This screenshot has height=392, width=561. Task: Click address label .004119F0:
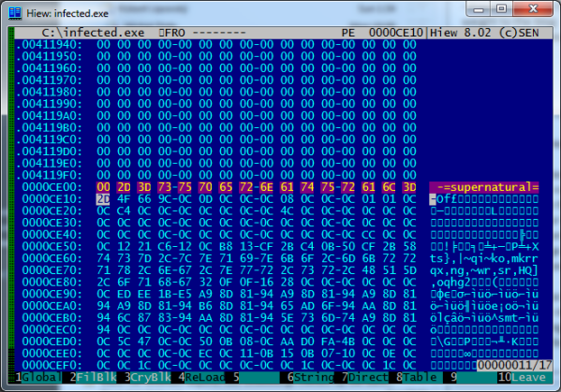pyautogui.click(x=49, y=175)
